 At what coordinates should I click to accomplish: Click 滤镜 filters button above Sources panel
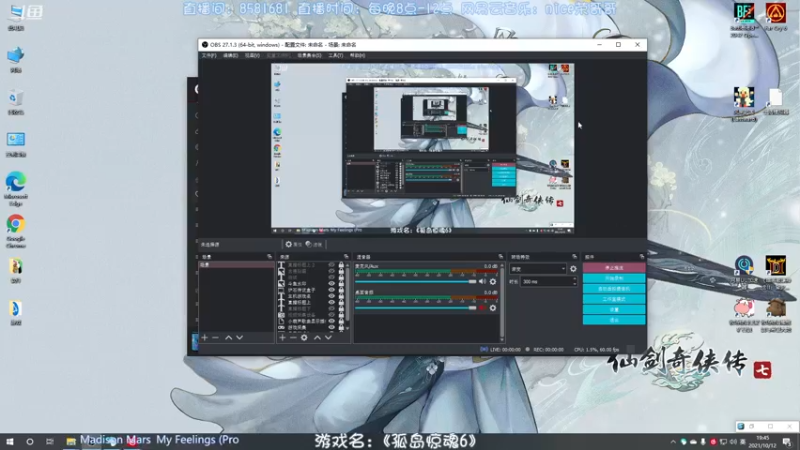click(x=314, y=244)
